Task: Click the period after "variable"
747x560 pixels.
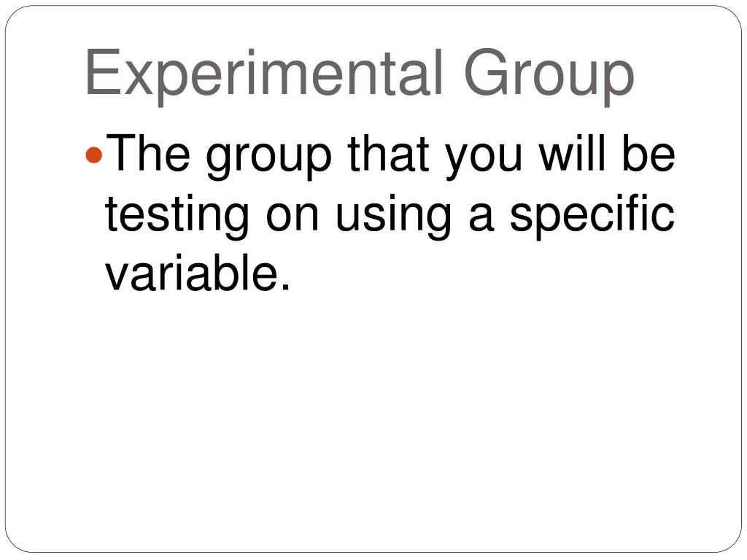Action: pos(285,287)
